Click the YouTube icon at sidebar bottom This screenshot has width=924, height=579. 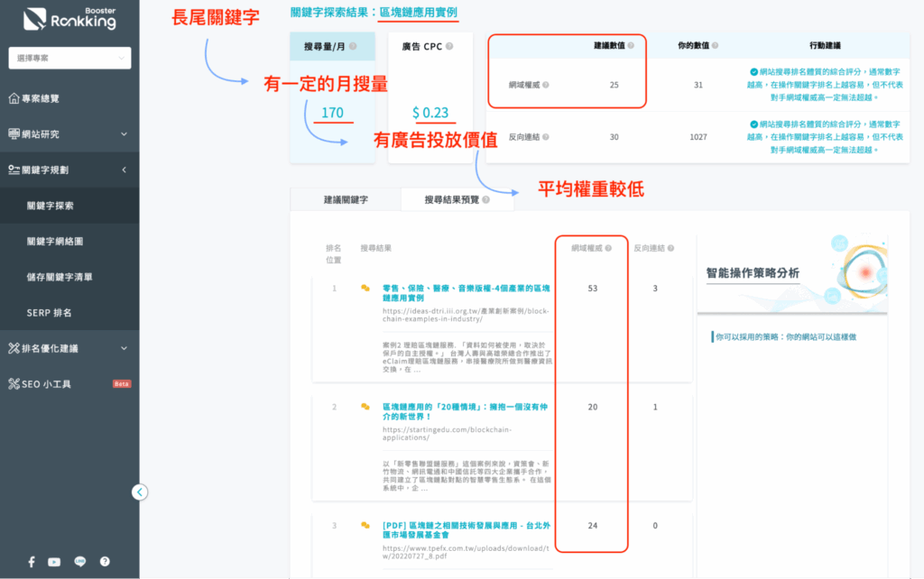[x=54, y=561]
